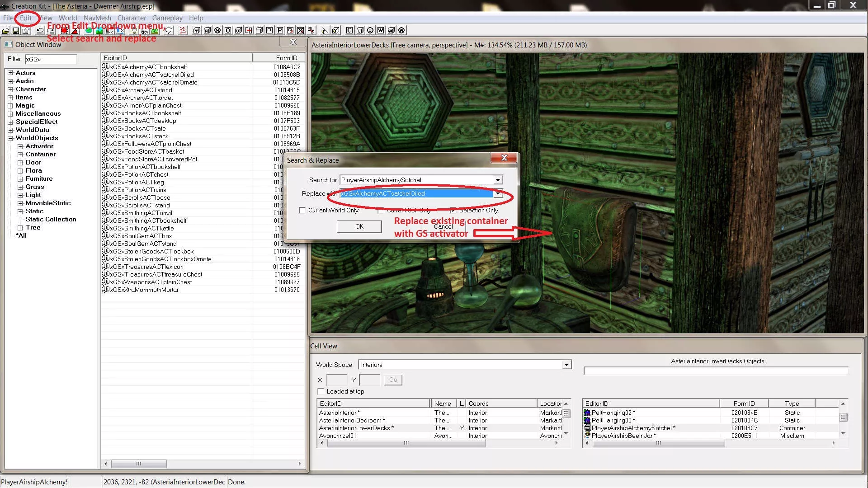
Task: Click the circled M toolbar icon
Action: [217, 31]
